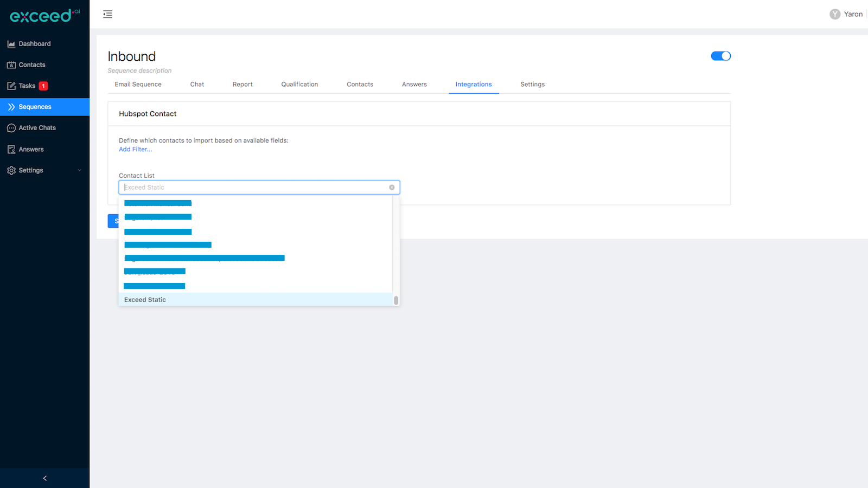Expand the Settings menu in the sidebar
The image size is (868, 488).
click(30, 170)
